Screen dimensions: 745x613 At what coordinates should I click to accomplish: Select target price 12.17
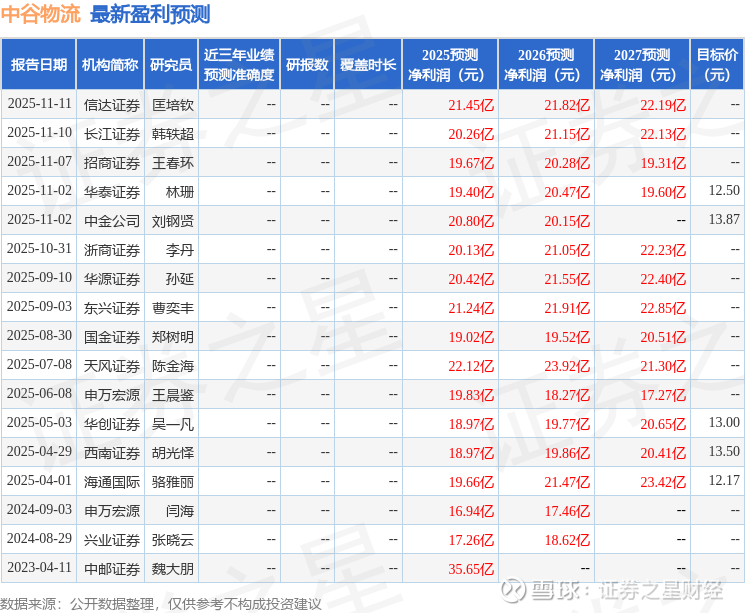[724, 480]
